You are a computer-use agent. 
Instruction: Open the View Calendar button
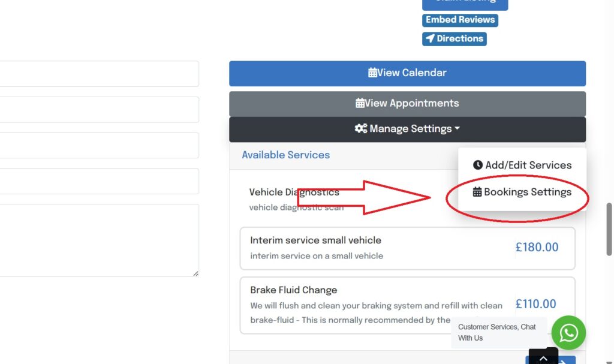(407, 73)
